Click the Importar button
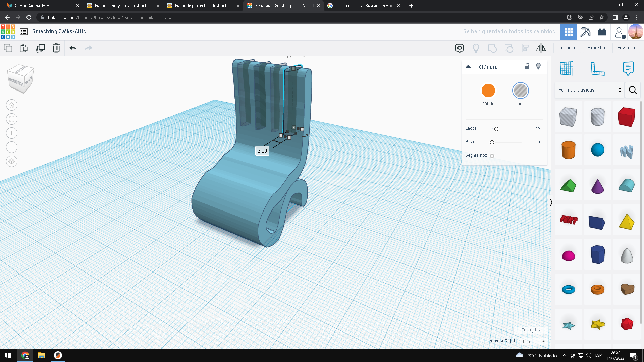Image resolution: width=644 pixels, height=362 pixels. point(567,48)
